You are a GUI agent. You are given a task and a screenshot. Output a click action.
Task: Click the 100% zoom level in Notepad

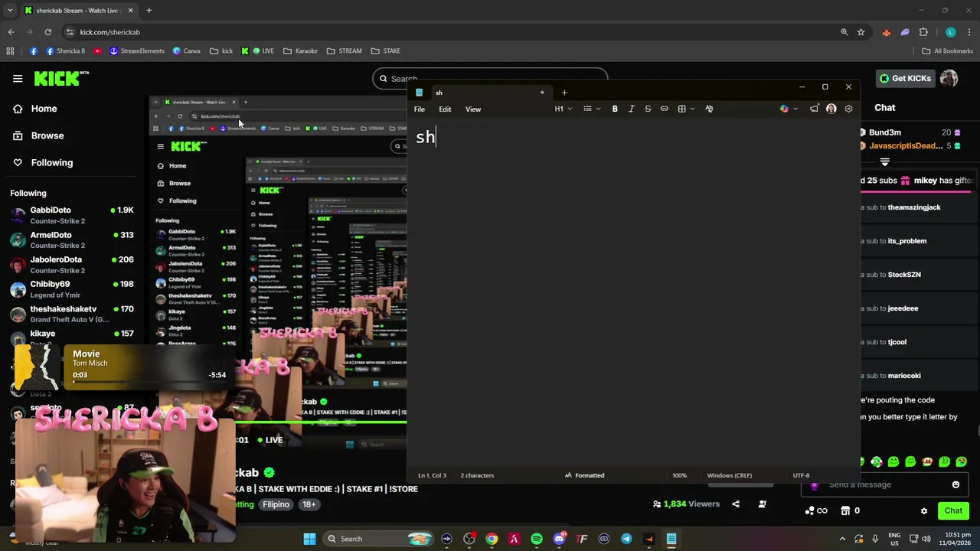coord(679,475)
